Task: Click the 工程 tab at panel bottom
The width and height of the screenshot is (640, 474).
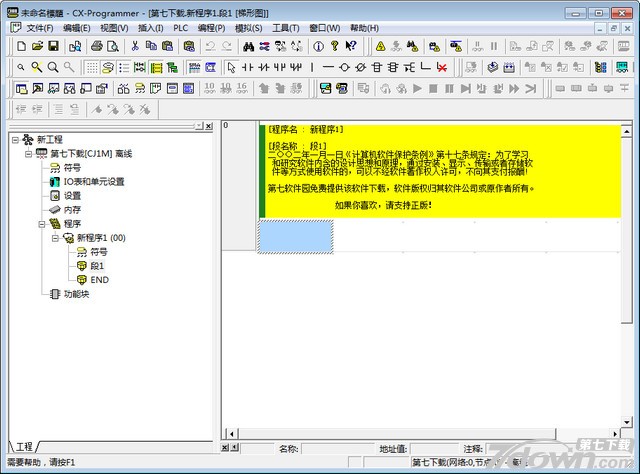Action: click(x=24, y=446)
